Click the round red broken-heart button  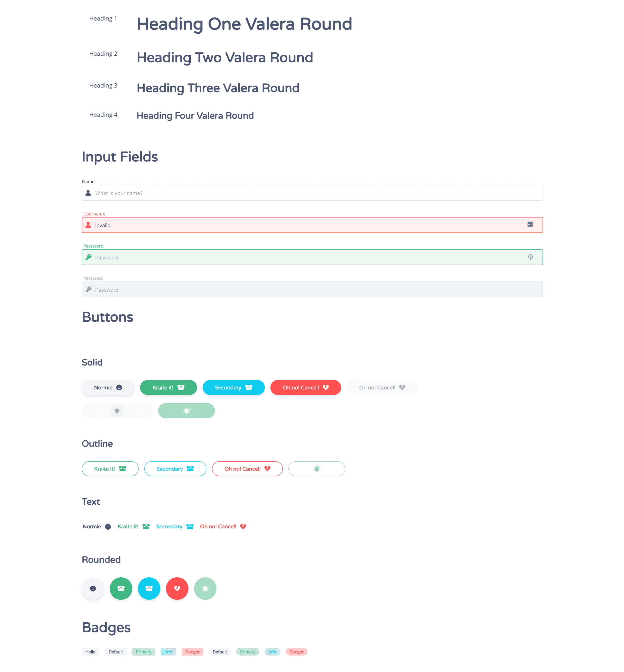(177, 588)
